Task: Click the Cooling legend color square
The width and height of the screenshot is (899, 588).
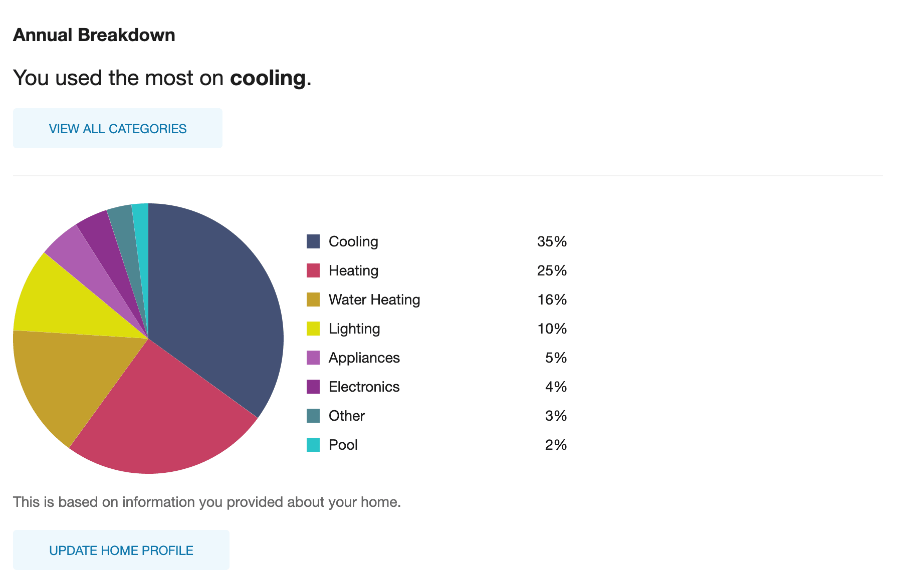Action: 313,241
